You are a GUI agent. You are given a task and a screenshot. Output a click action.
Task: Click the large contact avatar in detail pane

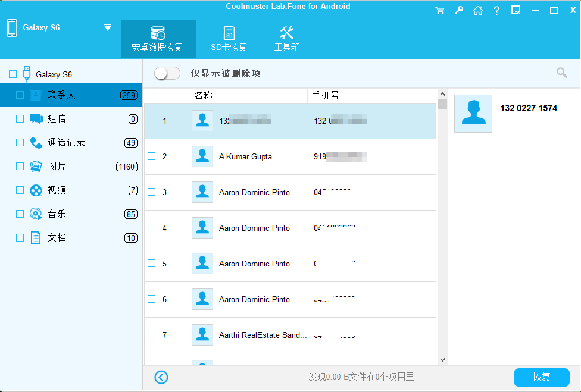click(x=473, y=114)
